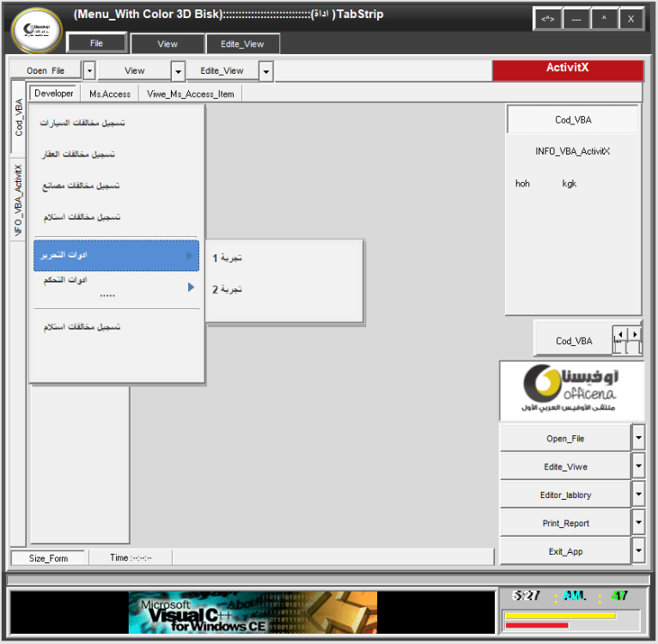The width and height of the screenshot is (658, 644).
Task: Open the dropdown arrow next to Open File
Action: pos(89,71)
